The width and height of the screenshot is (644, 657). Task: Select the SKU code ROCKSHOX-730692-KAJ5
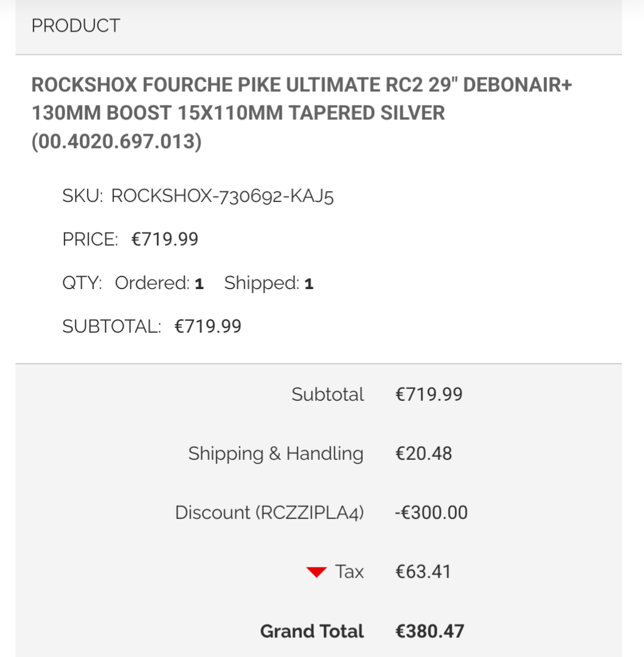pyautogui.click(x=222, y=197)
